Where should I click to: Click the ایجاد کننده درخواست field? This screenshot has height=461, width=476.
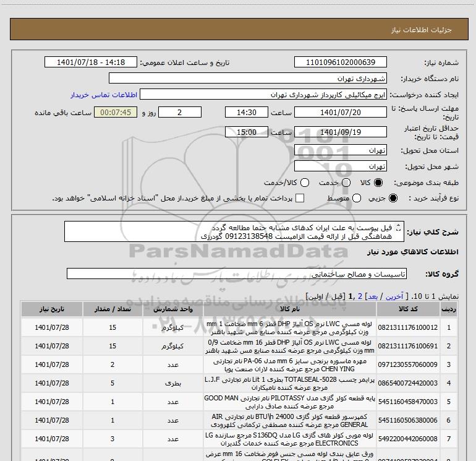click(263, 94)
